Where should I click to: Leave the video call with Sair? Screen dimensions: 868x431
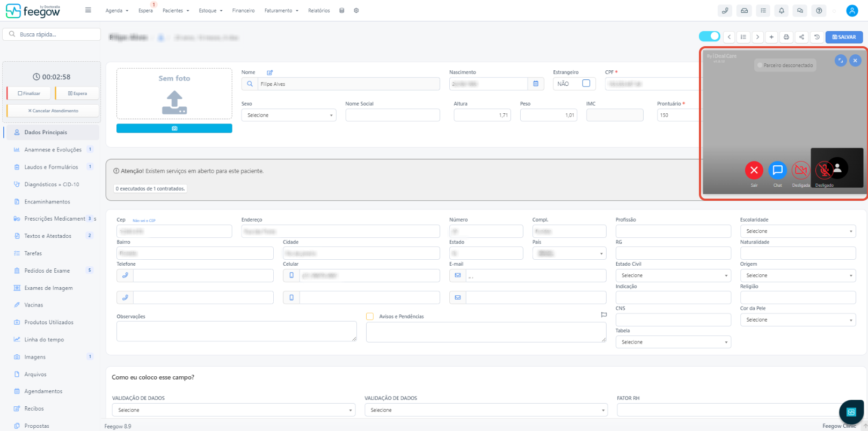[754, 171]
